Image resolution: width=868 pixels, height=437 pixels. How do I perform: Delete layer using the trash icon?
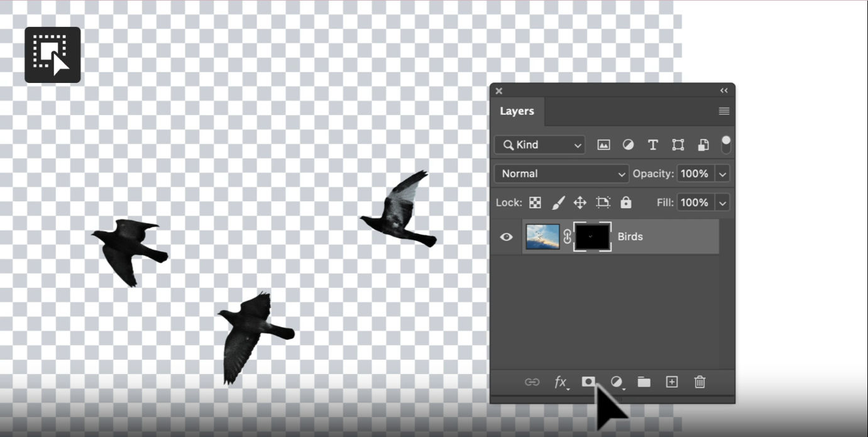coord(699,382)
